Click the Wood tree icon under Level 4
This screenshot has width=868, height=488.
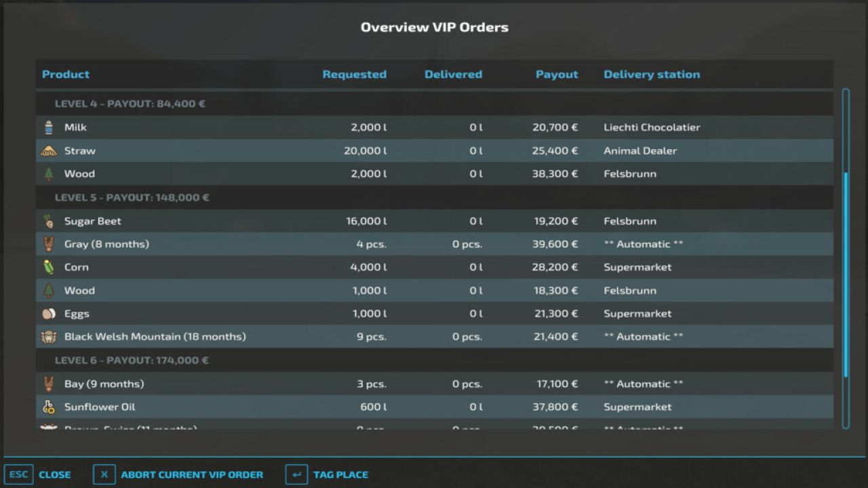(47, 174)
